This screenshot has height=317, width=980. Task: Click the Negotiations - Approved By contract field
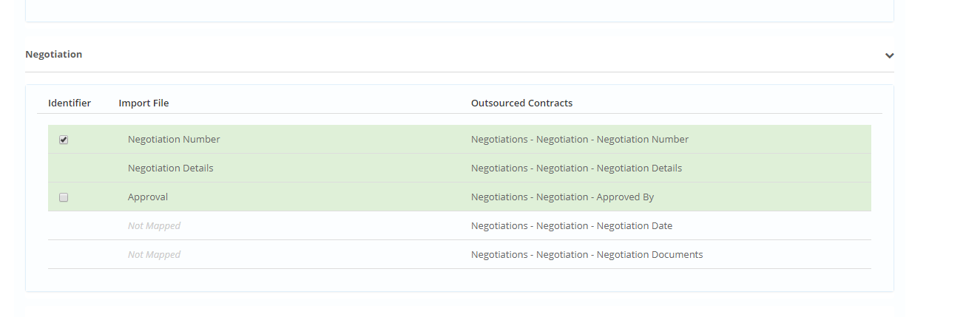(x=562, y=197)
